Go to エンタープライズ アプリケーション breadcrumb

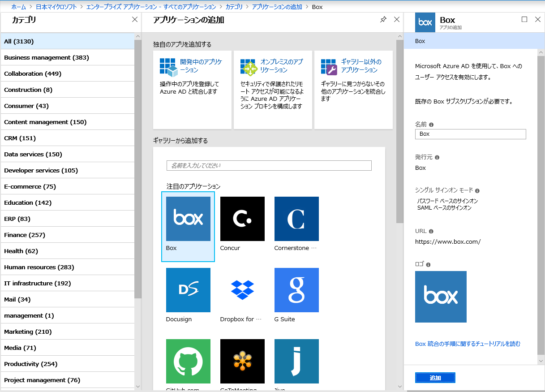pyautogui.click(x=151, y=7)
